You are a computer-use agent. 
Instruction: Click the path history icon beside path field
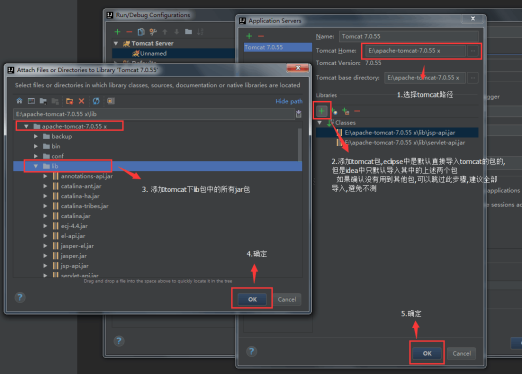299,114
